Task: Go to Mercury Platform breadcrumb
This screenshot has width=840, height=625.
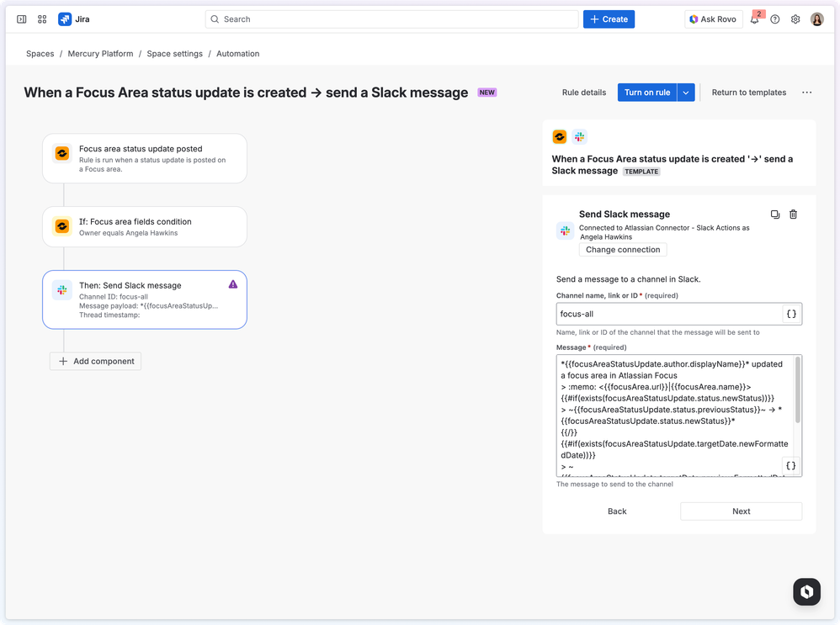Action: click(100, 54)
